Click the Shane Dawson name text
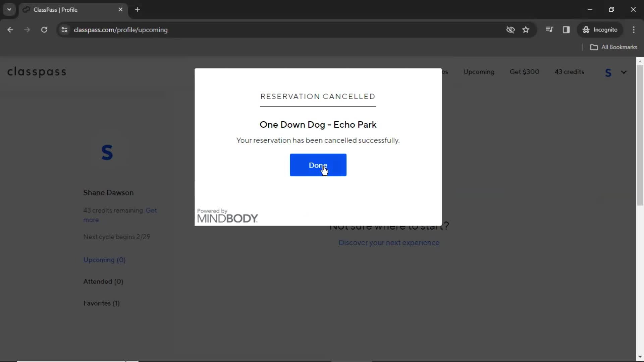This screenshot has height=362, width=644. [x=108, y=193]
